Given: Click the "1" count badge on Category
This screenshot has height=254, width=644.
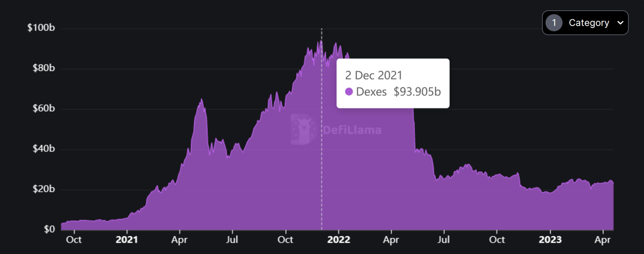Looking at the screenshot, I should point(554,23).
